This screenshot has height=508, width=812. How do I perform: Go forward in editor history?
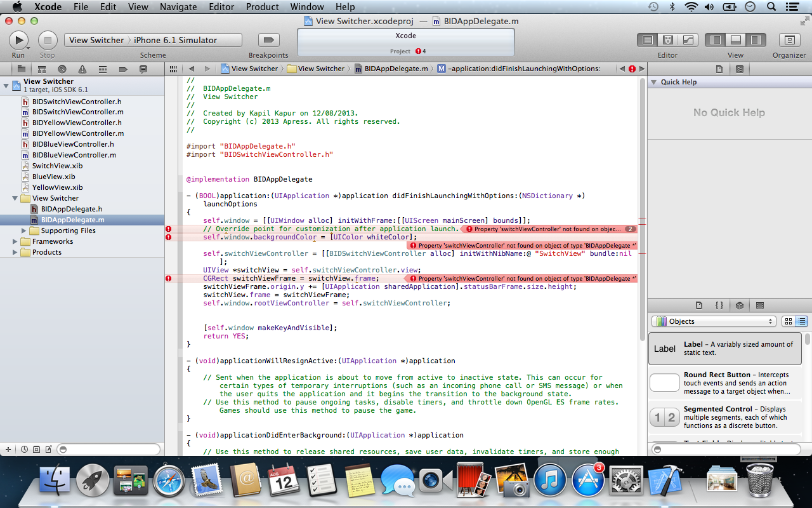[x=207, y=69]
